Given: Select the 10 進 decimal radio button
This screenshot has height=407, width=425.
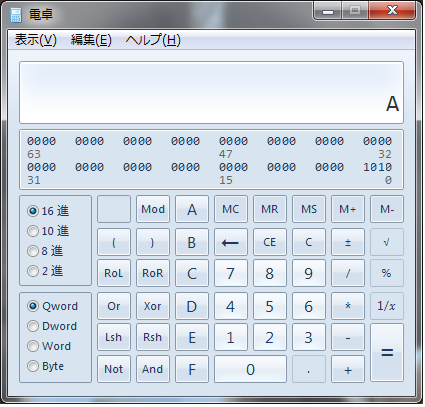Looking at the screenshot, I should (48, 231).
